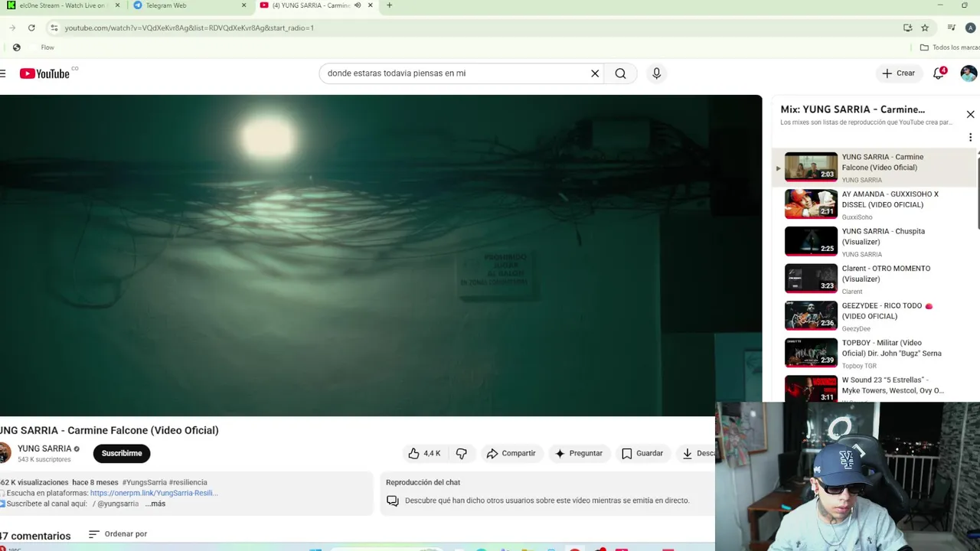
Task: Open the onerpm.link platforms link
Action: [x=154, y=493]
